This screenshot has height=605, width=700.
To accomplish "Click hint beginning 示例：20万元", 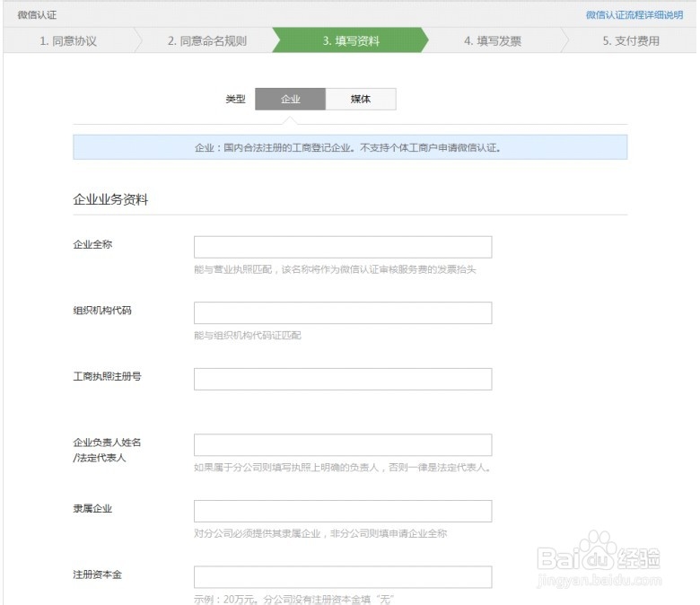I will tap(294, 600).
